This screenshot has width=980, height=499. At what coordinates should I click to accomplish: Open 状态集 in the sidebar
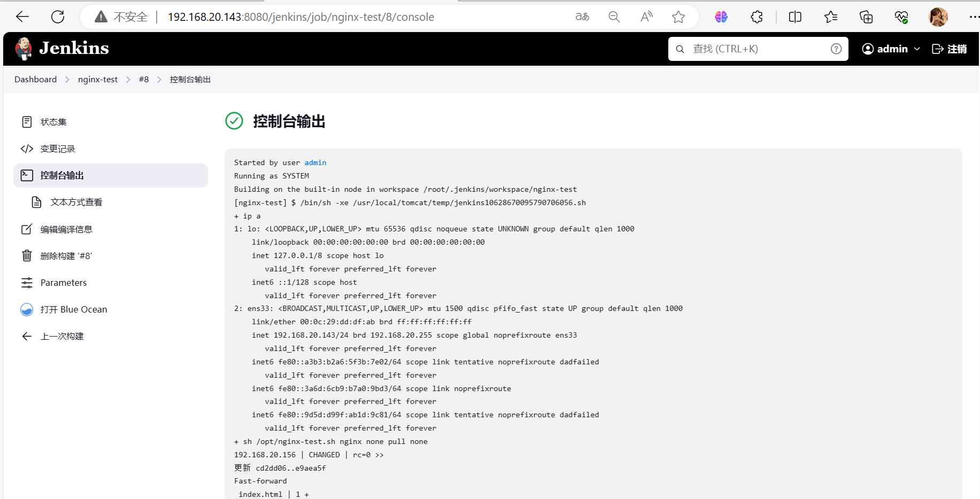point(111,122)
